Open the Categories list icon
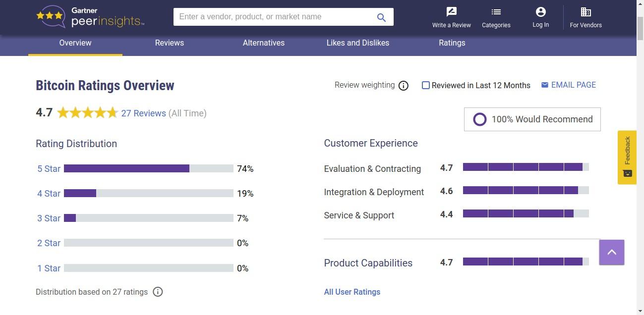 tap(496, 12)
